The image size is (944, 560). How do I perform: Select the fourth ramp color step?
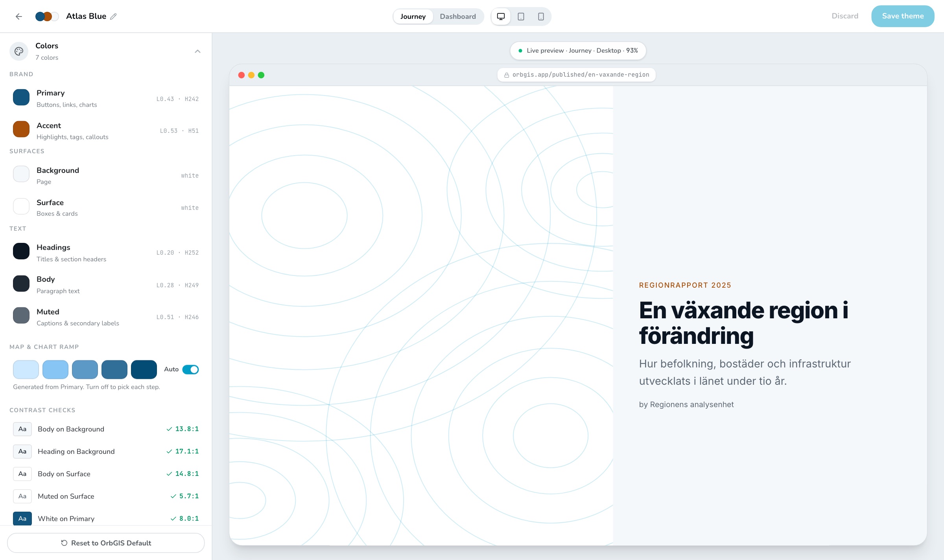[114, 369]
